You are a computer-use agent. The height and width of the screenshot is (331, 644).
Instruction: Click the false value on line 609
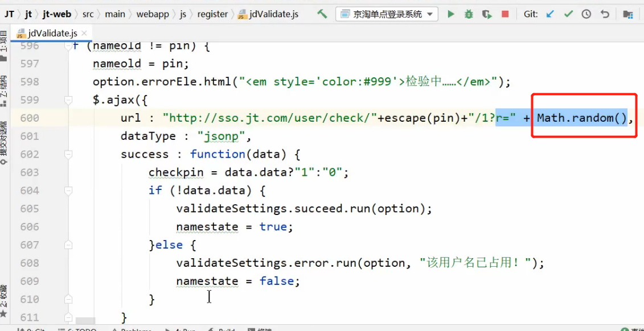point(277,281)
